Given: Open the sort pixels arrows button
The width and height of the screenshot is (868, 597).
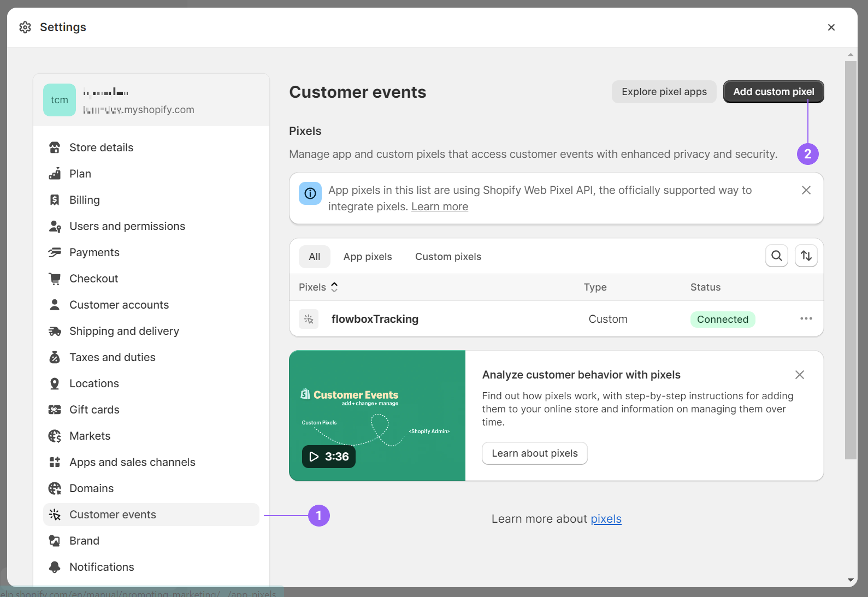Looking at the screenshot, I should [x=806, y=256].
